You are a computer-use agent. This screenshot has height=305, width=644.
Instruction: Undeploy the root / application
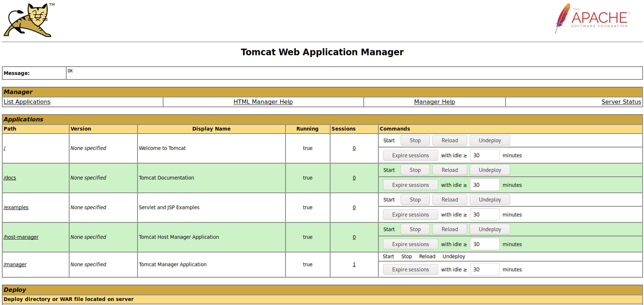click(x=490, y=141)
